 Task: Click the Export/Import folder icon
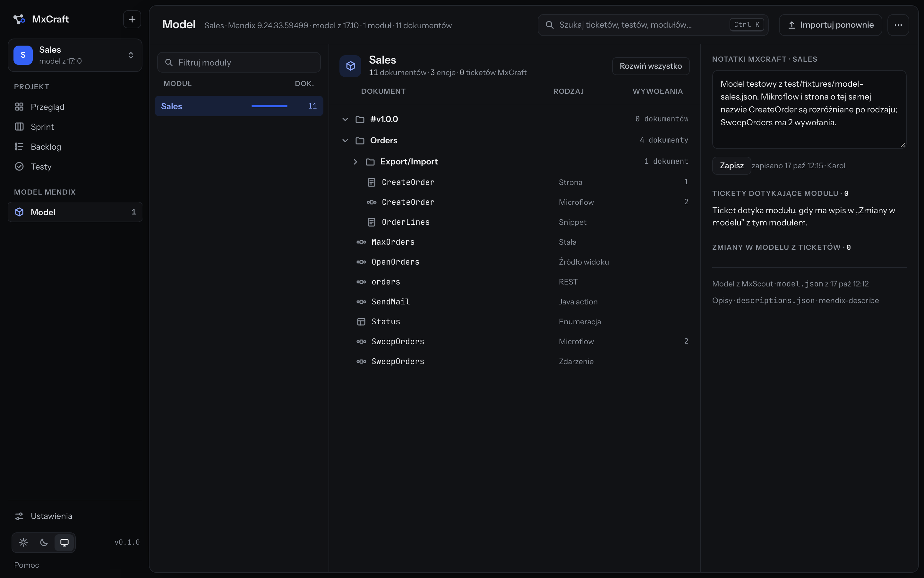370,162
